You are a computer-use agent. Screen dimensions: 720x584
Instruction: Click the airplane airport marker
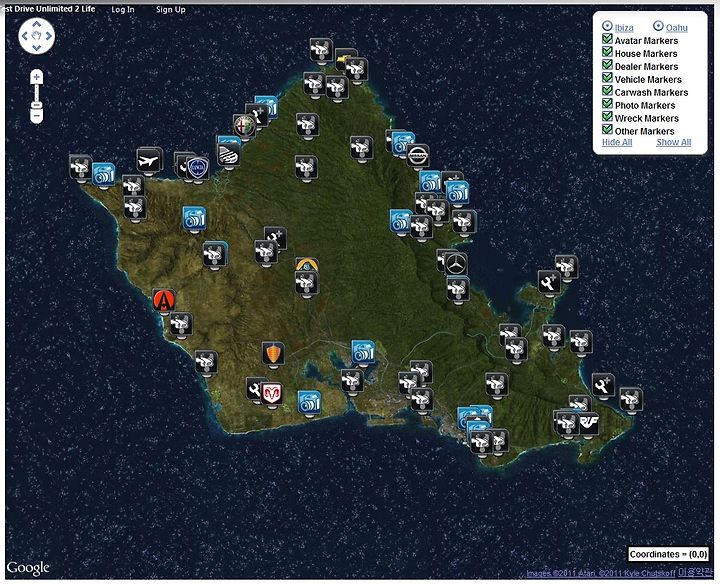[149, 161]
